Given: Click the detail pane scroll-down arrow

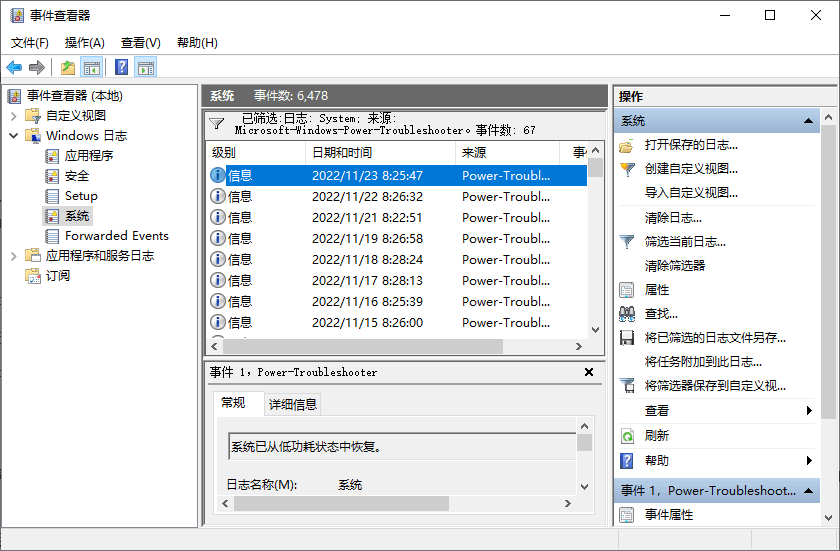Looking at the screenshot, I should pos(584,487).
